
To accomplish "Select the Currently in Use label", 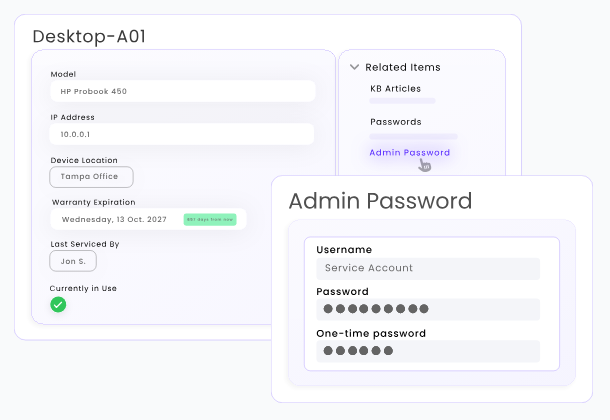I will pos(83,289).
